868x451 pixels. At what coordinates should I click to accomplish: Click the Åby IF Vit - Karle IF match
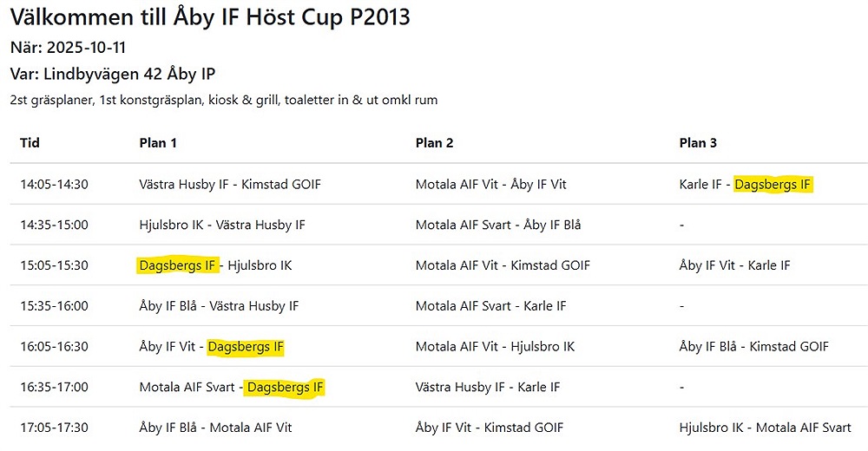pos(734,265)
